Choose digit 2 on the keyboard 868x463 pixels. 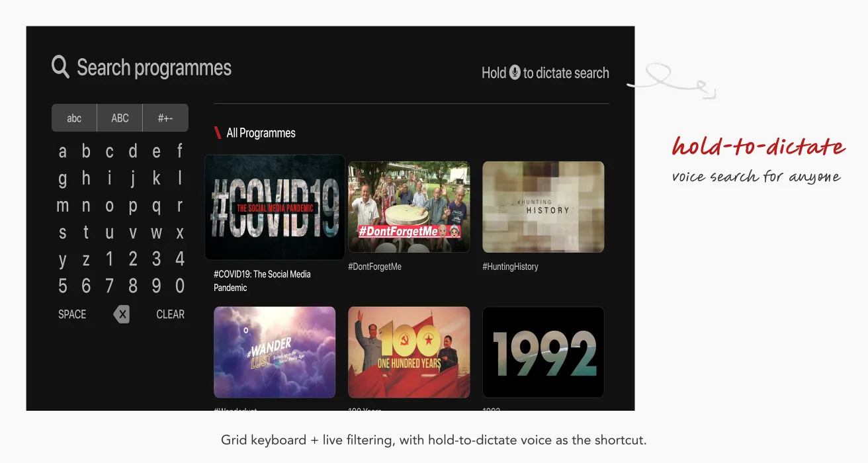[x=133, y=259]
